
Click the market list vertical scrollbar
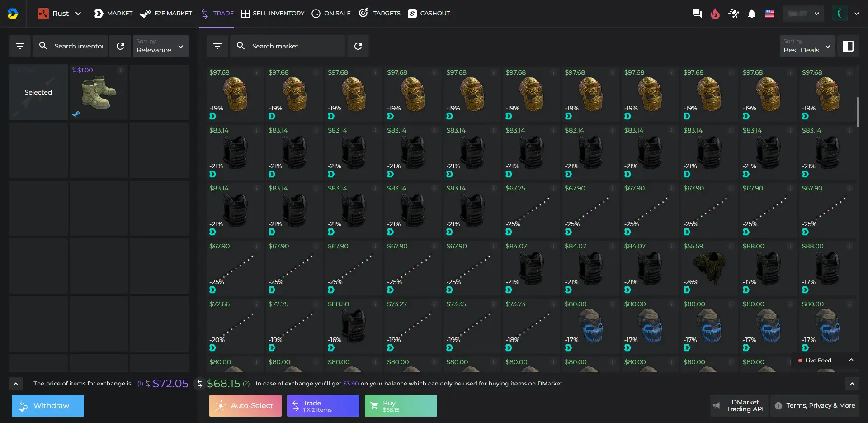pos(857,112)
